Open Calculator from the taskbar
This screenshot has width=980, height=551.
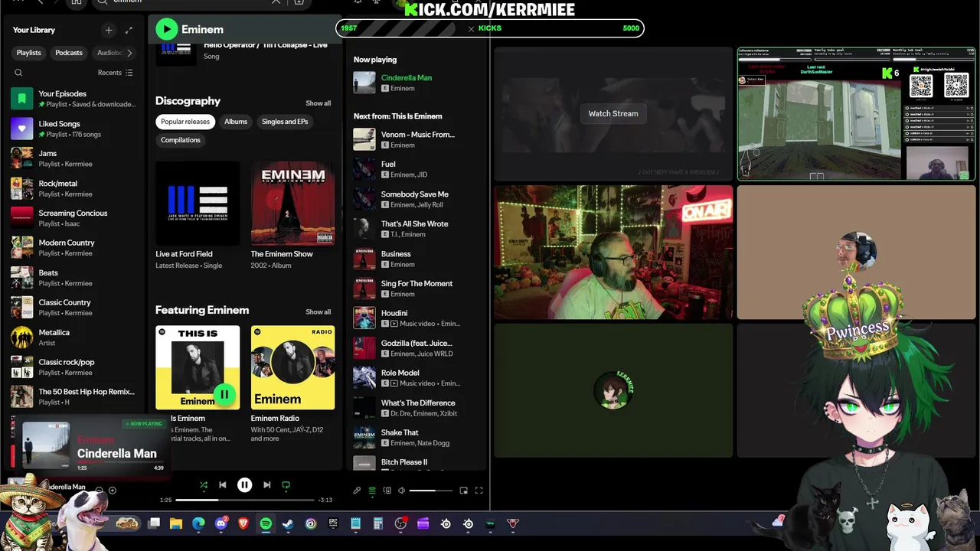(x=378, y=523)
